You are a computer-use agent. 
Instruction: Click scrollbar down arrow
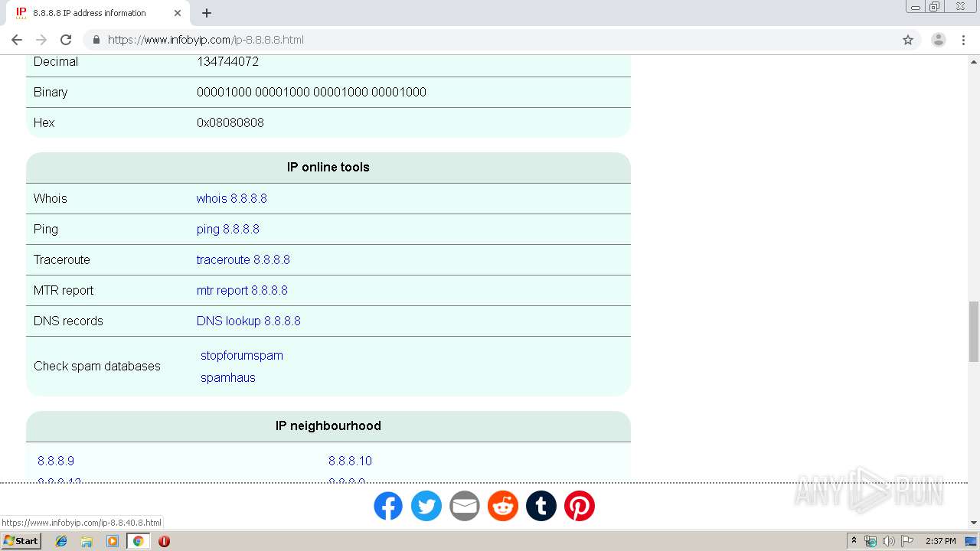(x=974, y=523)
